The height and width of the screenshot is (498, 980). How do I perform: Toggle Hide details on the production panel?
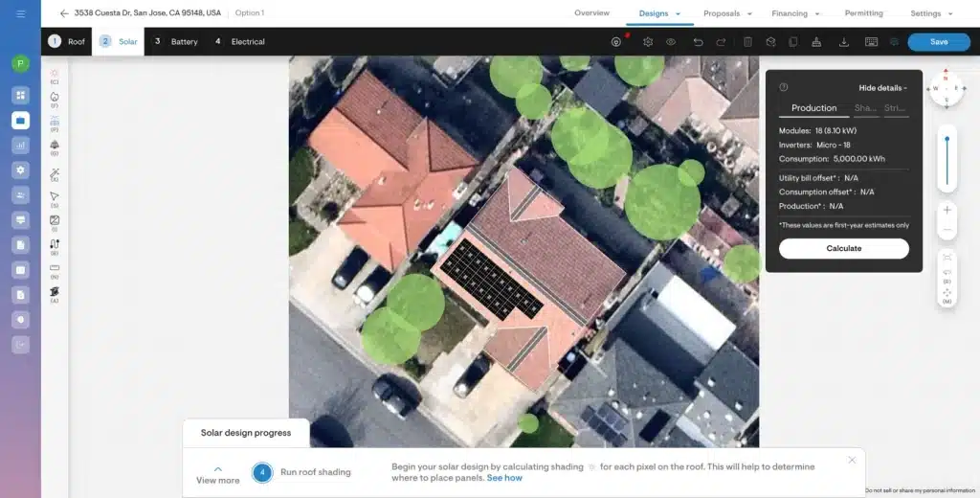(881, 87)
